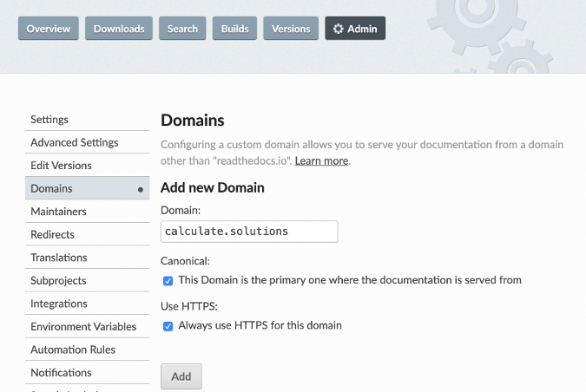Click the 'Domain:' field label
The width and height of the screenshot is (586, 392).
click(x=181, y=211)
